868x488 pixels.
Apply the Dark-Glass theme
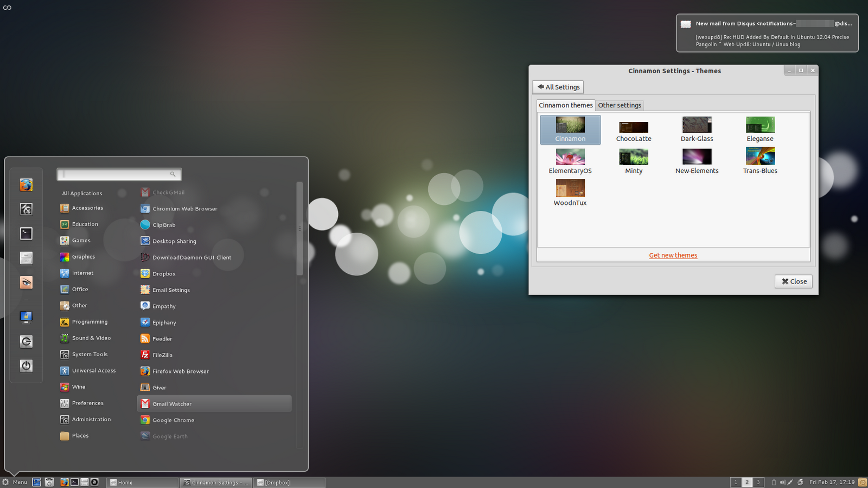click(697, 124)
